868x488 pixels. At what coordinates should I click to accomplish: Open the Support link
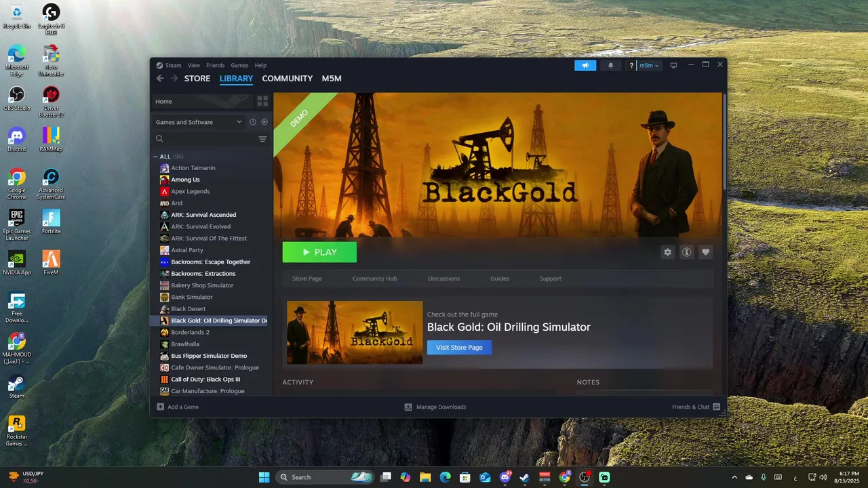pyautogui.click(x=550, y=279)
